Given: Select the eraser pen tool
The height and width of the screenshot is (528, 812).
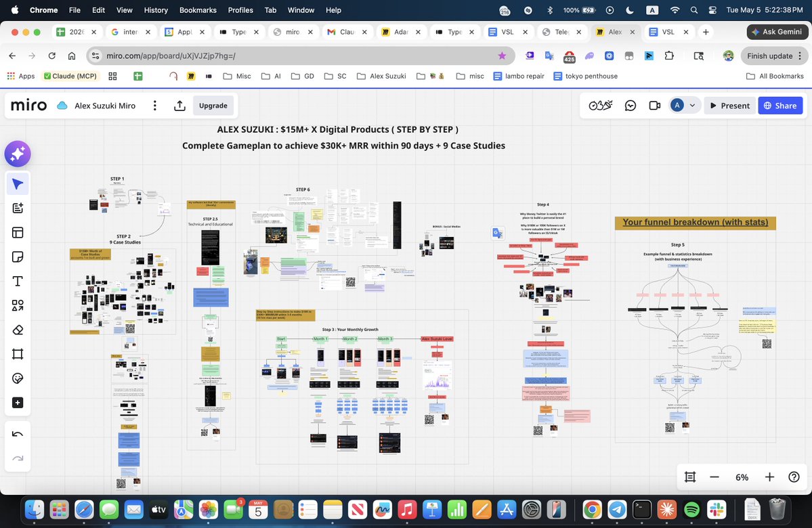Looking at the screenshot, I should tap(18, 330).
